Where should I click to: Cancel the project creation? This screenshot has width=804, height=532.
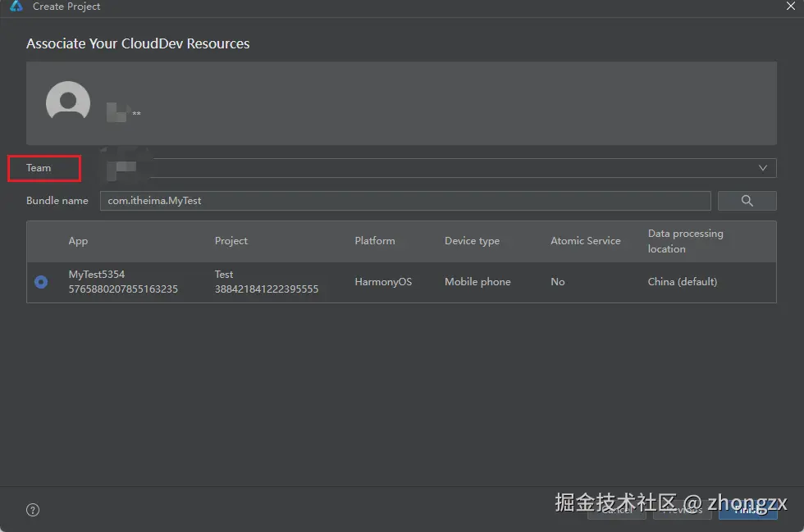click(617, 510)
